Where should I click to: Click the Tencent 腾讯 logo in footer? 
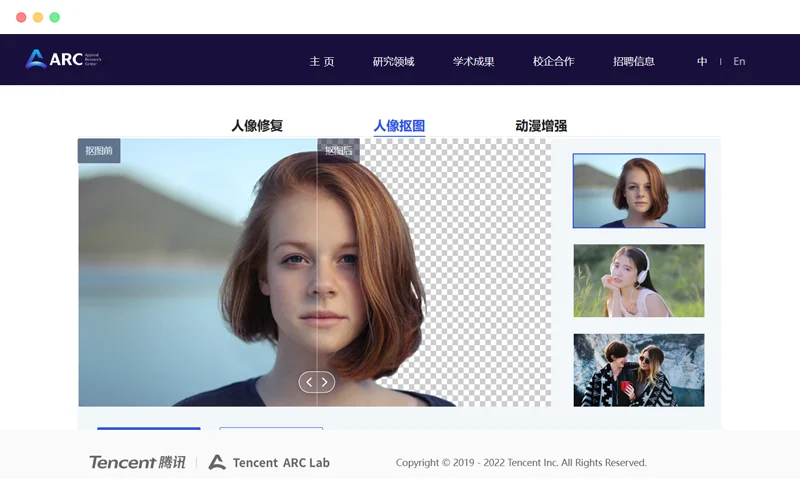pos(137,462)
